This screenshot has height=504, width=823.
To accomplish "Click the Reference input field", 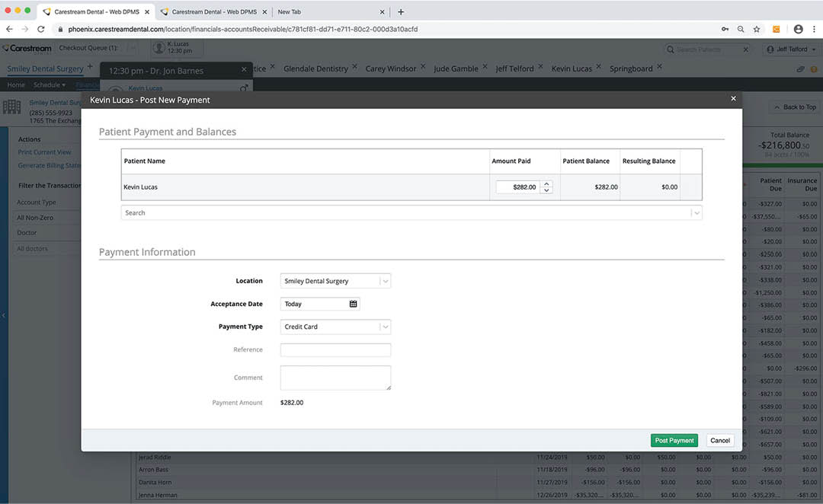I will 335,349.
